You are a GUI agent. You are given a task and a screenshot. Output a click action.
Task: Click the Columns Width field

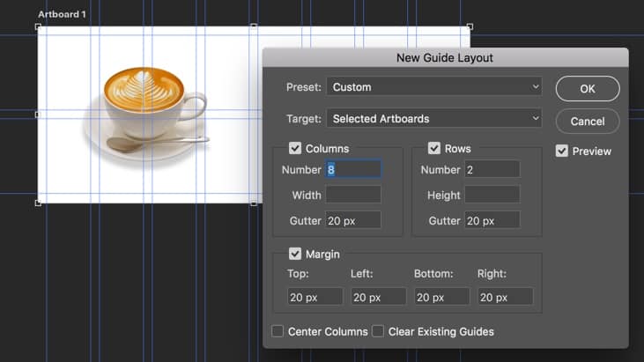(x=353, y=195)
